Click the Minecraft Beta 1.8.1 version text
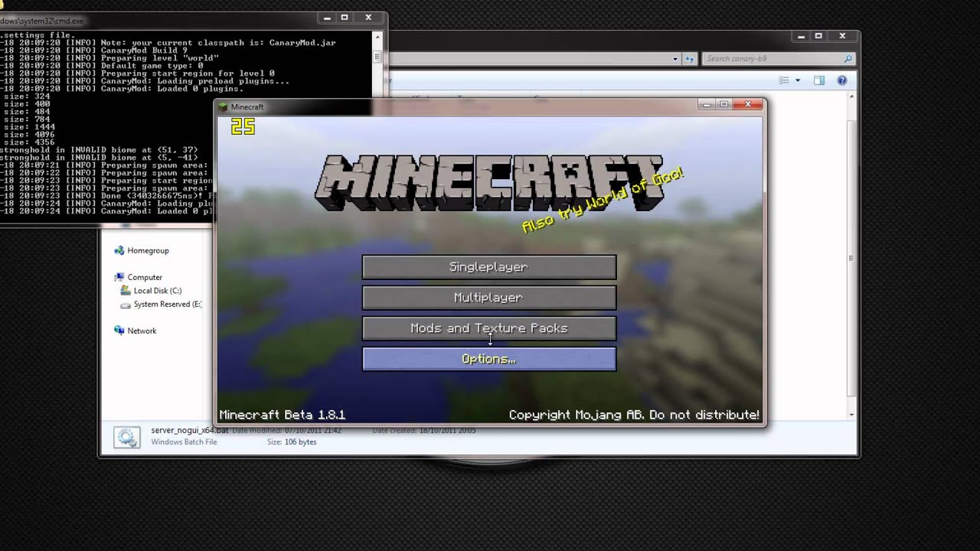The width and height of the screenshot is (980, 551). 283,415
